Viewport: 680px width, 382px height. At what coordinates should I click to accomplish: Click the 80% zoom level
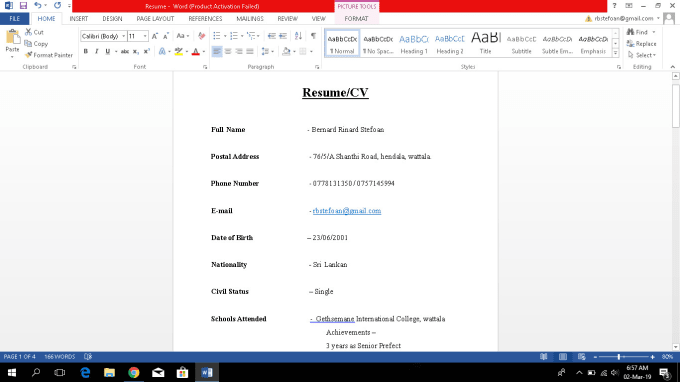[667, 357]
